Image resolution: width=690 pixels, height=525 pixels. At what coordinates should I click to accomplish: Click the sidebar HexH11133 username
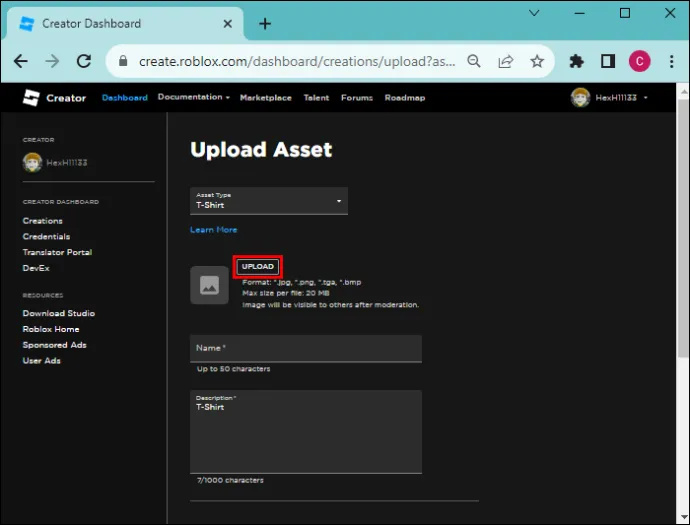tap(67, 163)
